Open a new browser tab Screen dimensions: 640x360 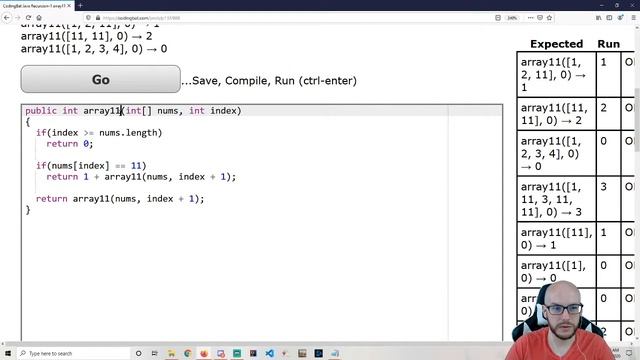point(80,5)
